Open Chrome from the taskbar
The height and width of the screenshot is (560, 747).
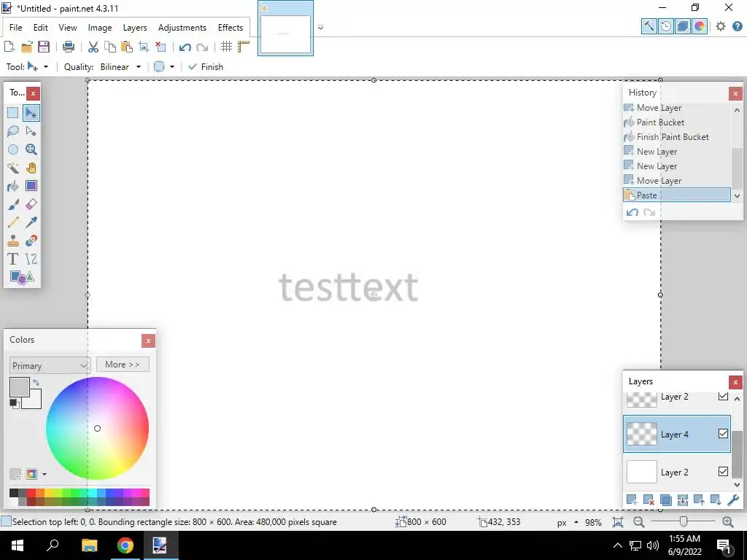coord(125,545)
